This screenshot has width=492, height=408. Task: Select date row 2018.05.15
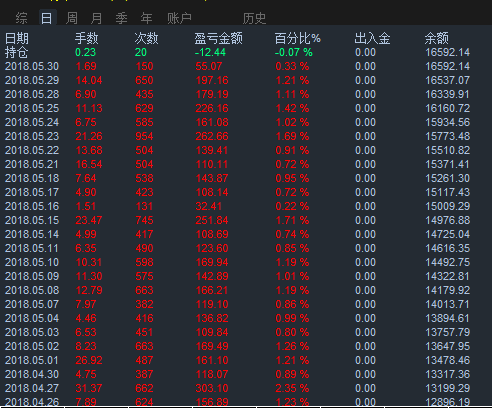[x=32, y=220]
